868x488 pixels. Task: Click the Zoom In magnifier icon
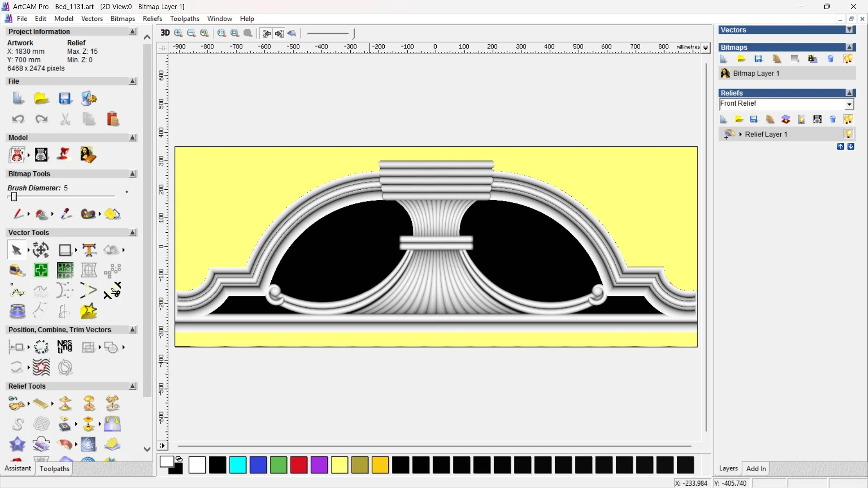(178, 33)
